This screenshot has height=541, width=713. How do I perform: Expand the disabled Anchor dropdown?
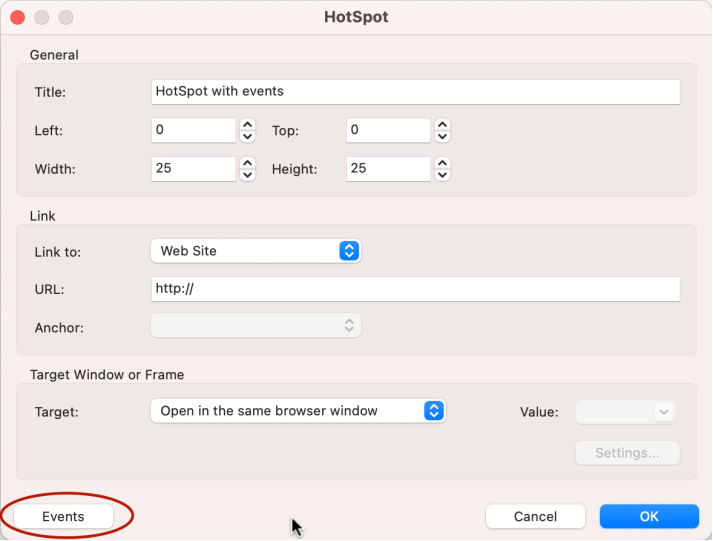coord(256,326)
